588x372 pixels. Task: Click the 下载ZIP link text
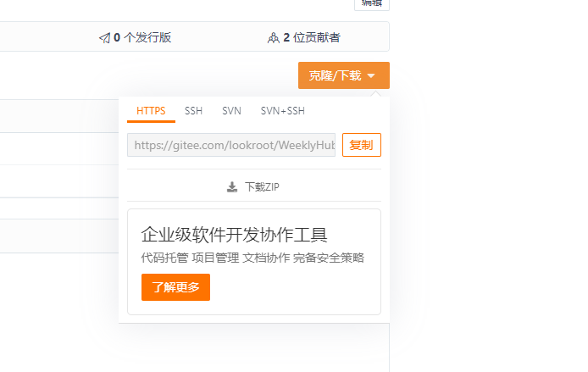point(262,187)
